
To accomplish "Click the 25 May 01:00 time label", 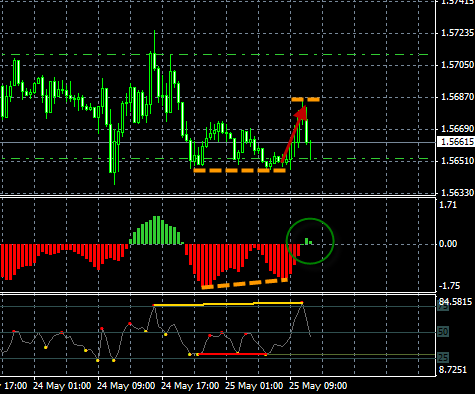I will pyautogui.click(x=254, y=386).
